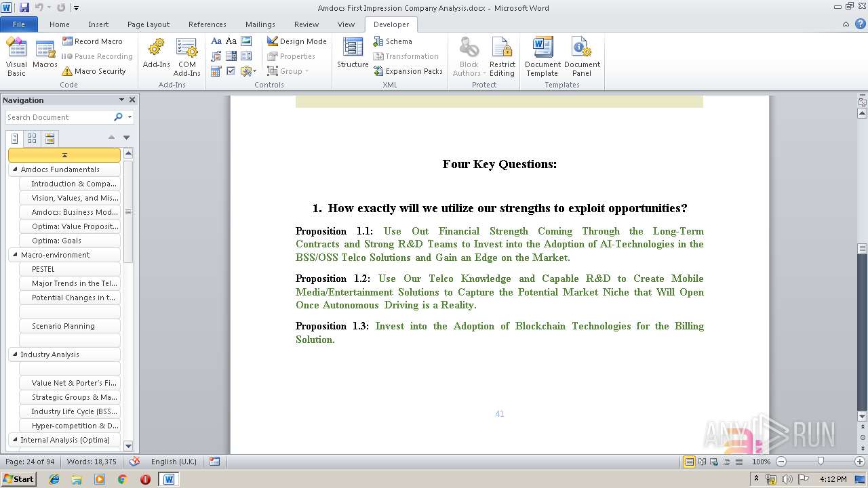This screenshot has height=488, width=868.
Task: Open Microsoft Word Help
Action: pyautogui.click(x=859, y=24)
